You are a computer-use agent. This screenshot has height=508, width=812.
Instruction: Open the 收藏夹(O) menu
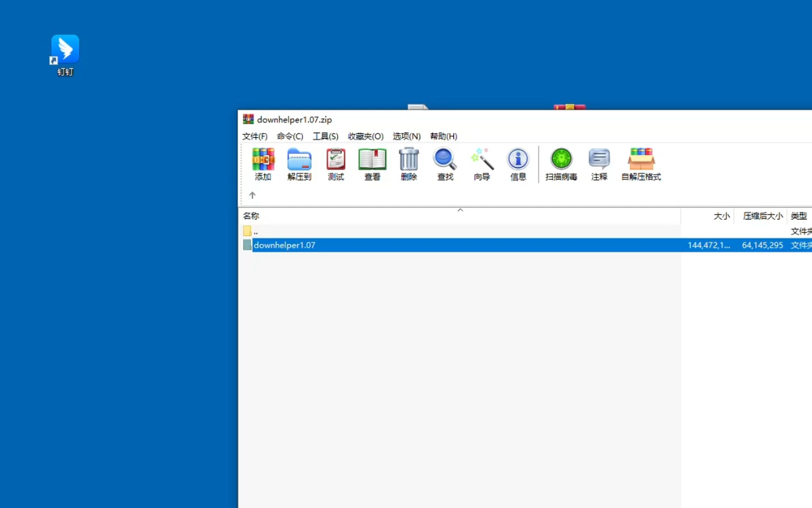[x=365, y=137]
